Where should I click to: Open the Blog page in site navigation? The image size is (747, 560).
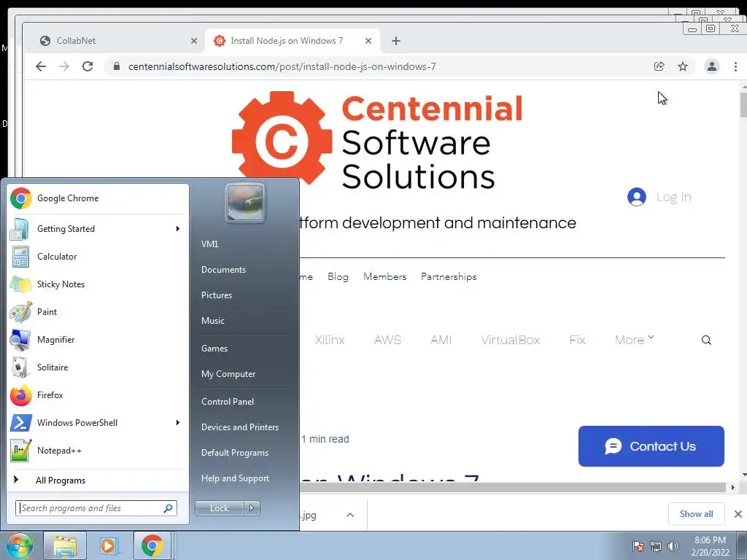click(x=338, y=276)
